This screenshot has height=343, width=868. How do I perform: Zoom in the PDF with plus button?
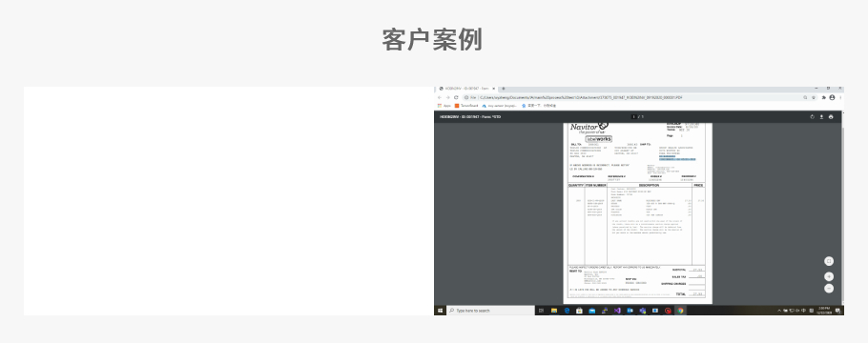coord(829,276)
